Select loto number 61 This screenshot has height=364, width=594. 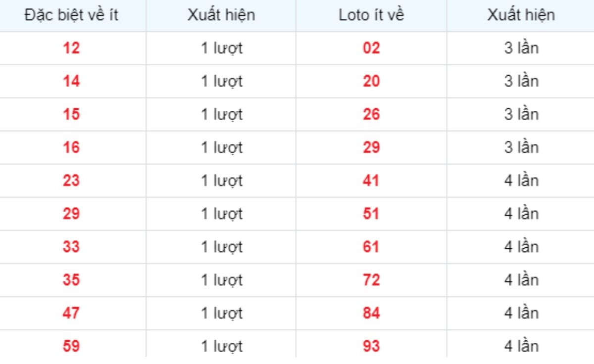(371, 247)
